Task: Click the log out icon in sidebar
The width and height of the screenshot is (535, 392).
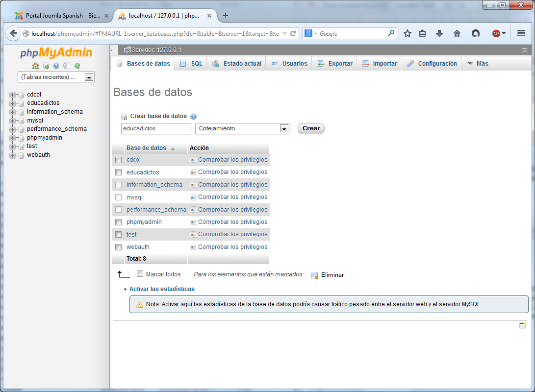Action: tap(46, 66)
